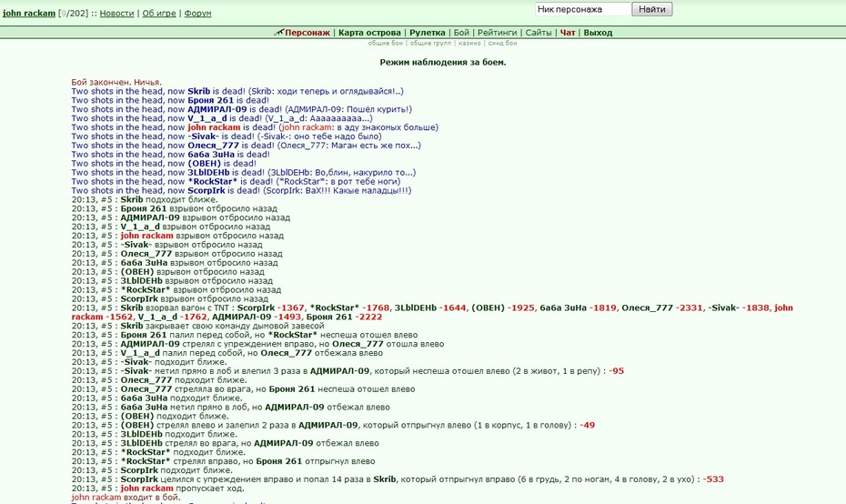Viewport: 846px width, 504px height.
Task: Open the Персонаж menu item
Action: [x=307, y=33]
